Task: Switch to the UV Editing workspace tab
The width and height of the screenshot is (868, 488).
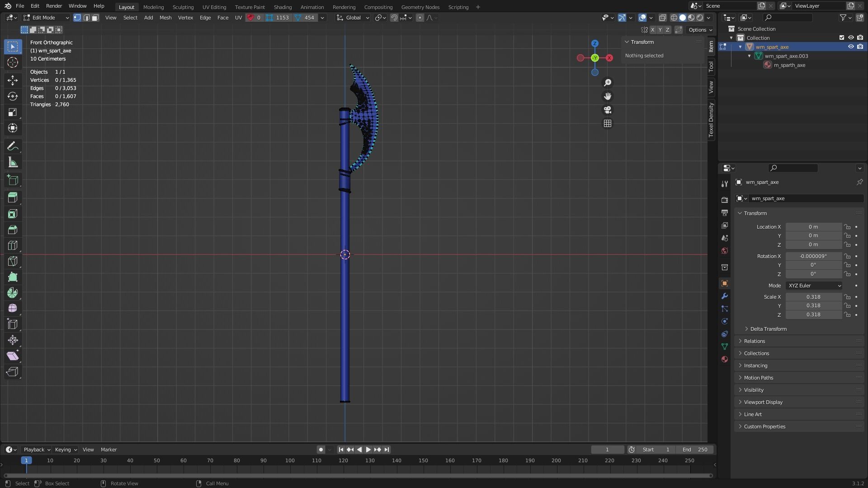Action: [214, 7]
